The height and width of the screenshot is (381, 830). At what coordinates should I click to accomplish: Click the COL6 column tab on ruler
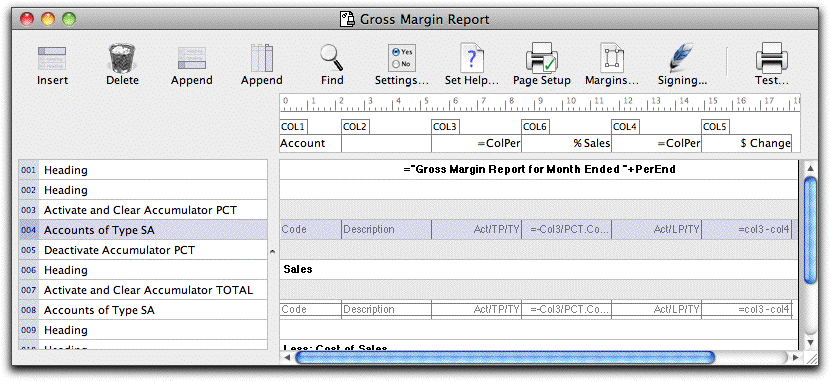click(x=535, y=127)
